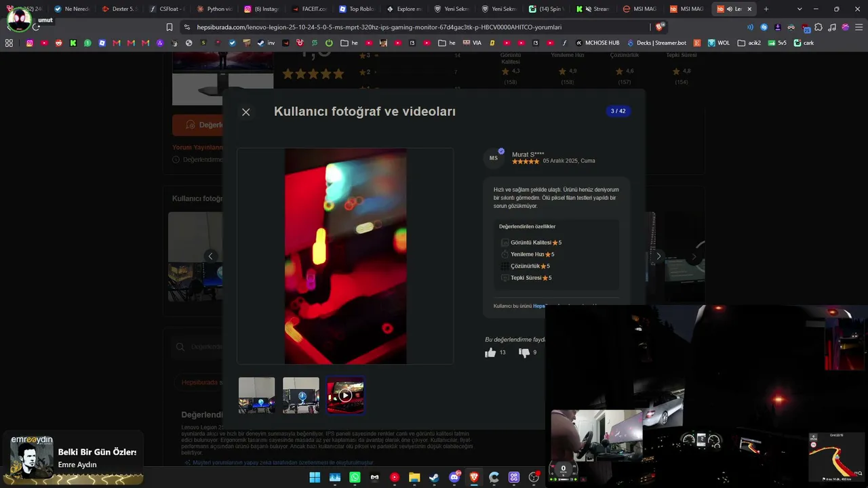Open YouTube Music from the taskbar
Screen dimensions: 868x488
[395, 477]
